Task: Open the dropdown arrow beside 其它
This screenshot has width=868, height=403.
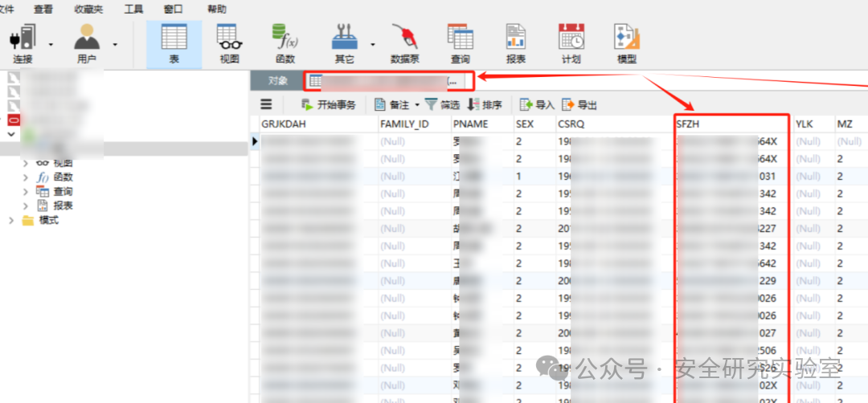Action: point(373,44)
